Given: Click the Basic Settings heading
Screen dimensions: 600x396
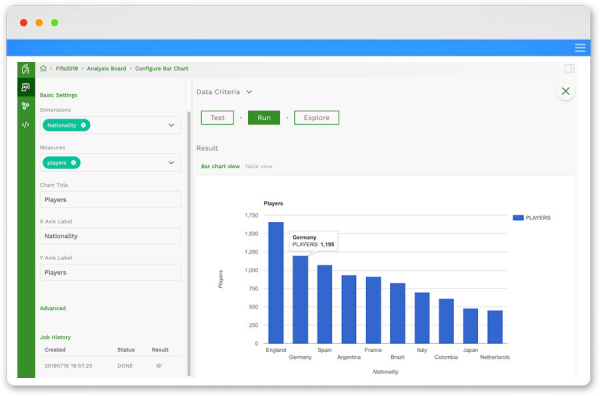Looking at the screenshot, I should (59, 95).
